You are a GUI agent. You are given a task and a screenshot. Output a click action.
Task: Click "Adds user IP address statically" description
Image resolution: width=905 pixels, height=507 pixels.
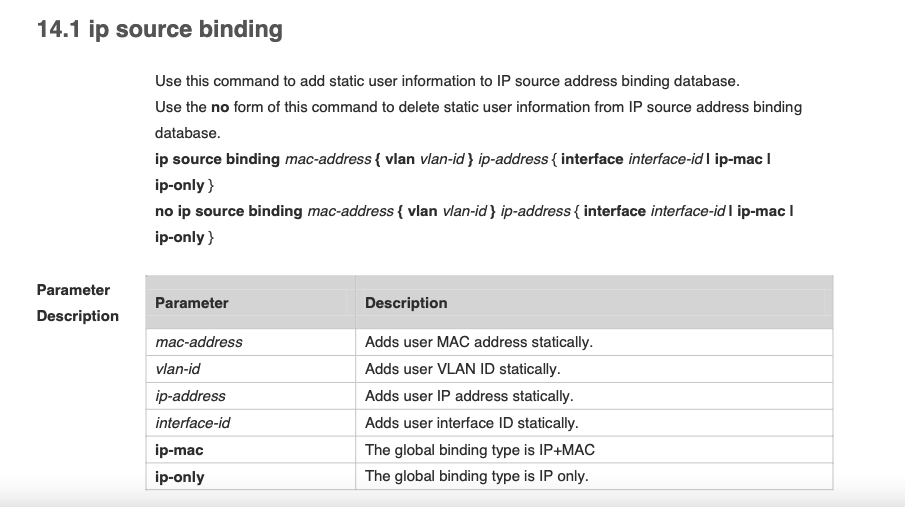click(469, 396)
